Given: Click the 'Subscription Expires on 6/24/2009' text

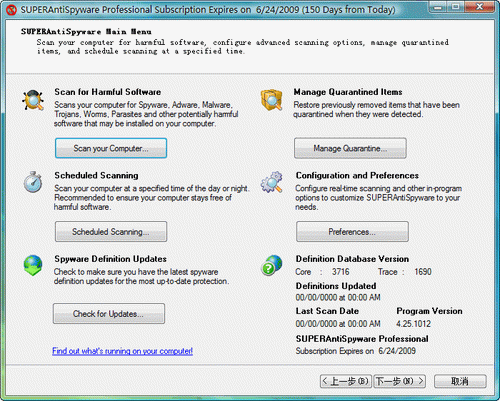Looking at the screenshot, I should point(356,351).
